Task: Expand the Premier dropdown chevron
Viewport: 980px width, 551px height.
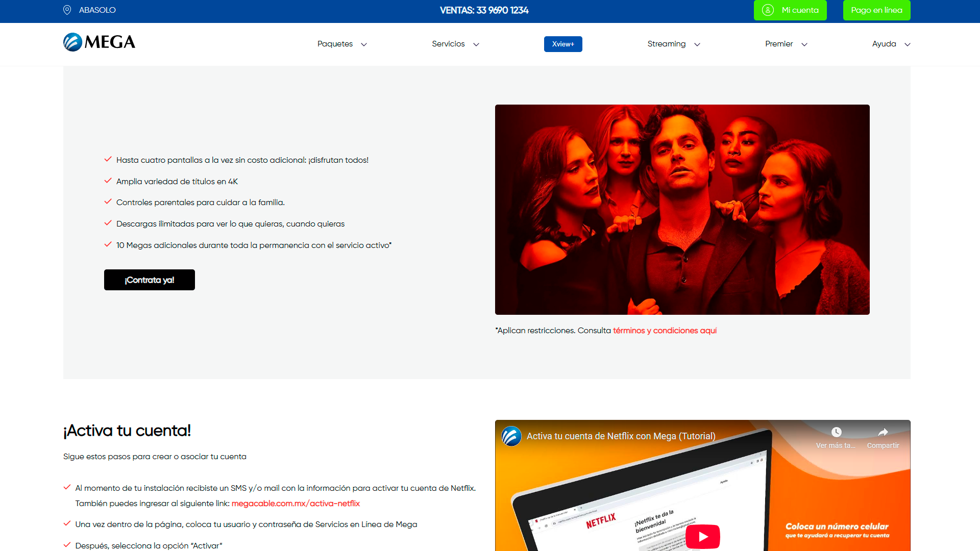Action: (804, 44)
